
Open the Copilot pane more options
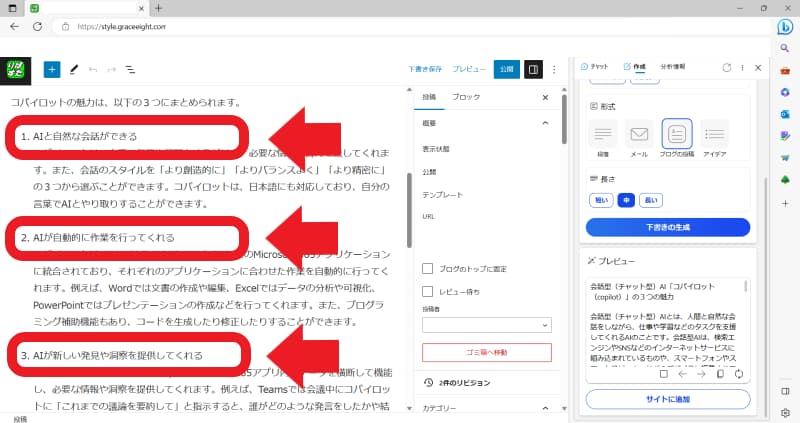pyautogui.click(x=742, y=67)
